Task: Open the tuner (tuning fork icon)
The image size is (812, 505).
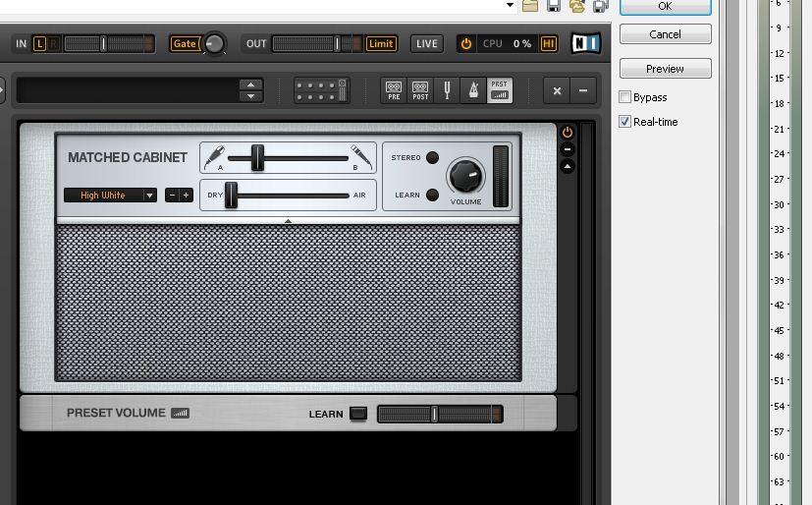Action: 447,90
